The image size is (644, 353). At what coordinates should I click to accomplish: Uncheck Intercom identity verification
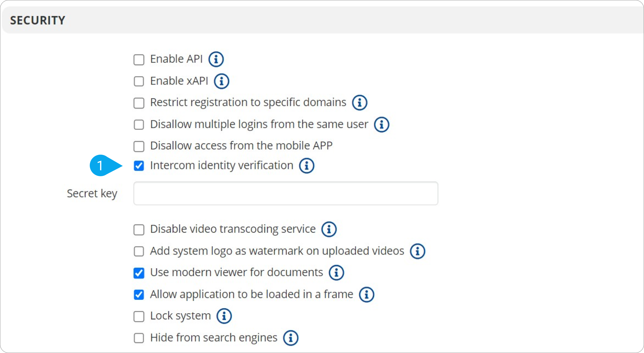click(139, 166)
